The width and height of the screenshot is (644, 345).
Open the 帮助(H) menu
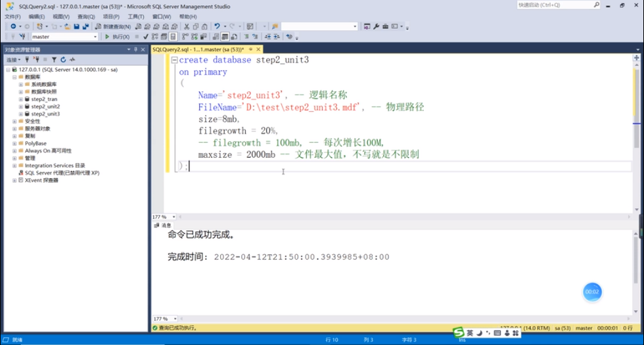point(188,16)
